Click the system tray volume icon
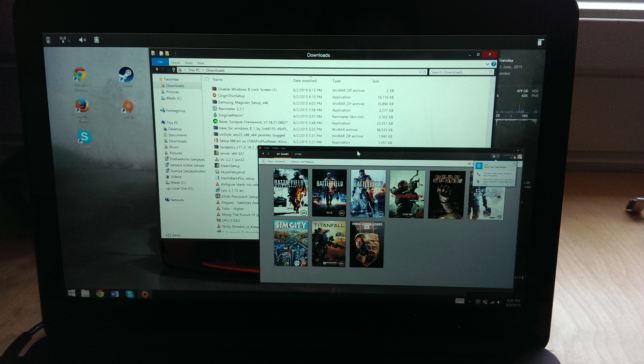The height and width of the screenshot is (364, 644). (x=499, y=302)
